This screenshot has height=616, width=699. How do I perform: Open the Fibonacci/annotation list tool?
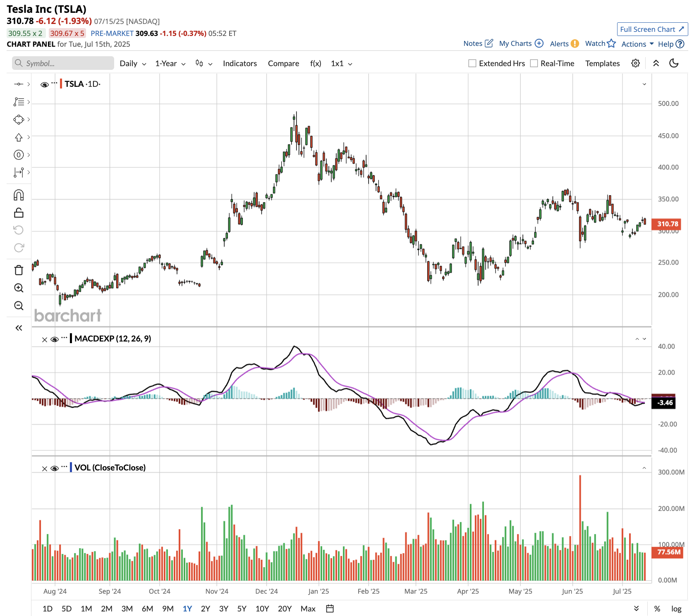[19, 102]
